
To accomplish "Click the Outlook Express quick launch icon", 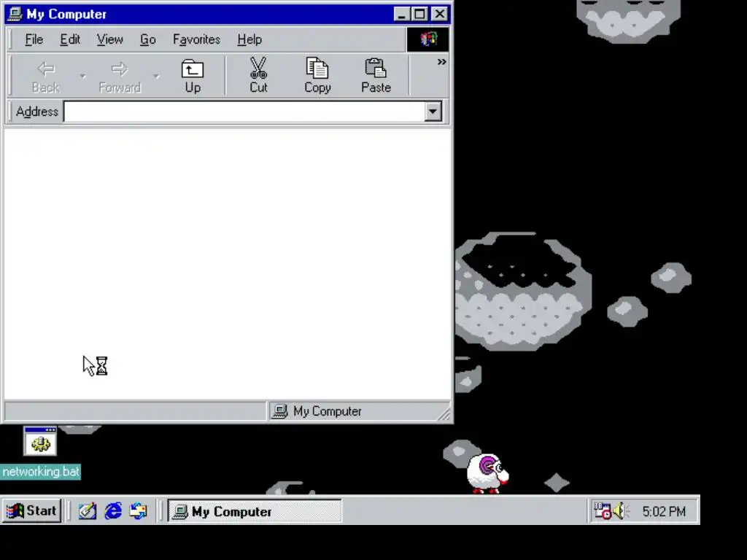I will click(x=139, y=511).
